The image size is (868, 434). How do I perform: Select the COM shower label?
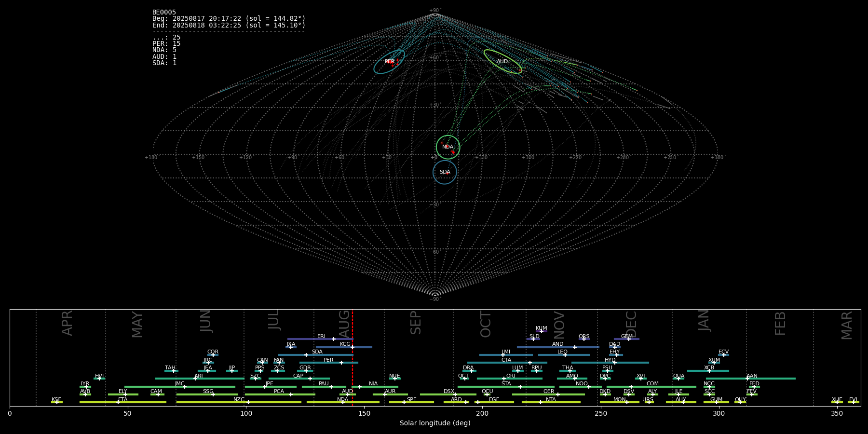(652, 384)
